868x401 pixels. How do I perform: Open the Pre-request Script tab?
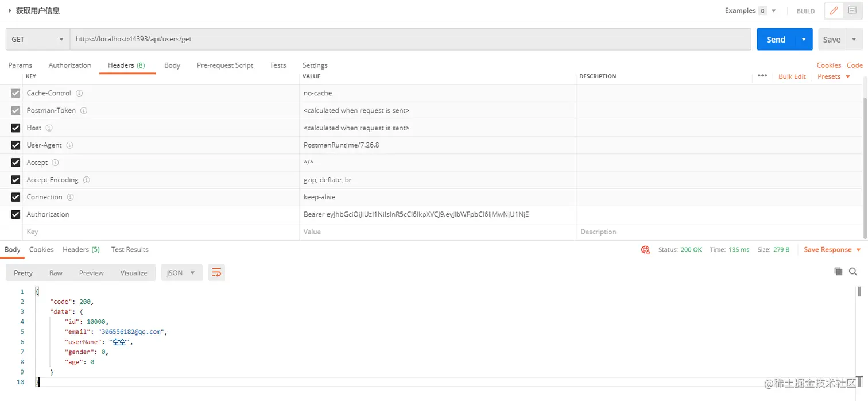point(225,65)
